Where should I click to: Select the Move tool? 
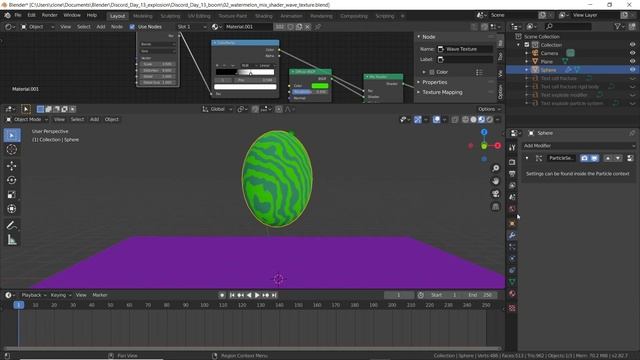(12, 166)
